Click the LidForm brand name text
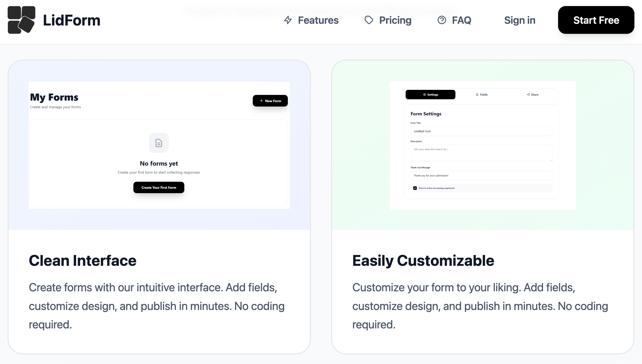This screenshot has height=364, width=642. pyautogui.click(x=72, y=20)
